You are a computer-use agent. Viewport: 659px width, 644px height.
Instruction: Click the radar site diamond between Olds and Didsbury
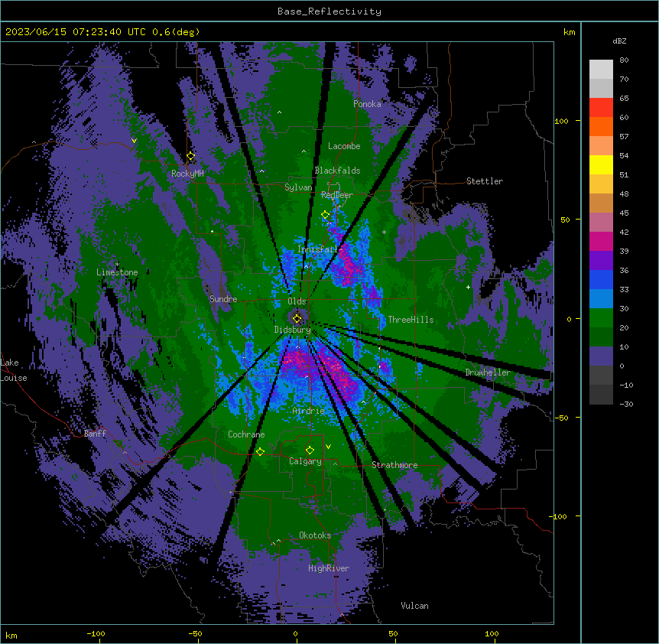pos(297,319)
